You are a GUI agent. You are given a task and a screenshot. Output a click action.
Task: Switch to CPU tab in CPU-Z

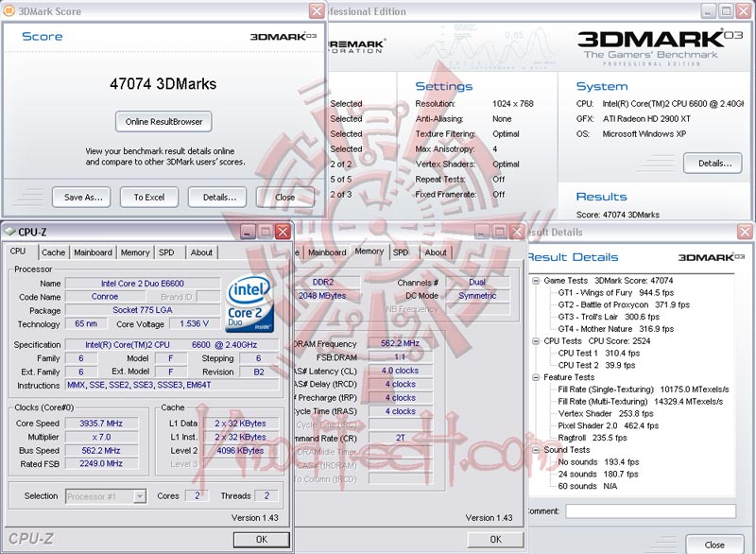pyautogui.click(x=18, y=251)
